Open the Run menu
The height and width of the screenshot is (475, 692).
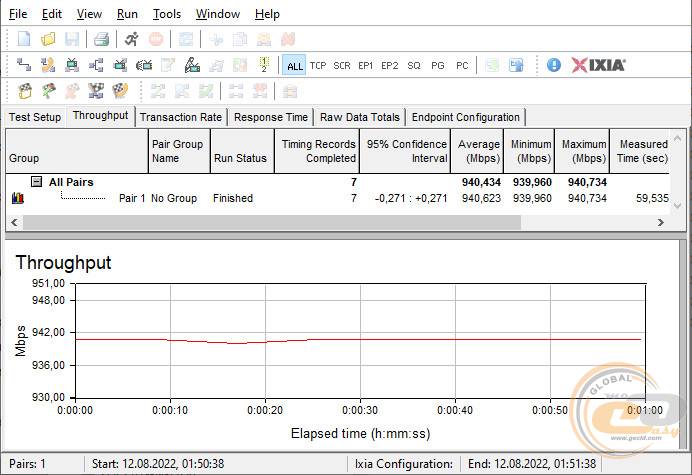127,14
